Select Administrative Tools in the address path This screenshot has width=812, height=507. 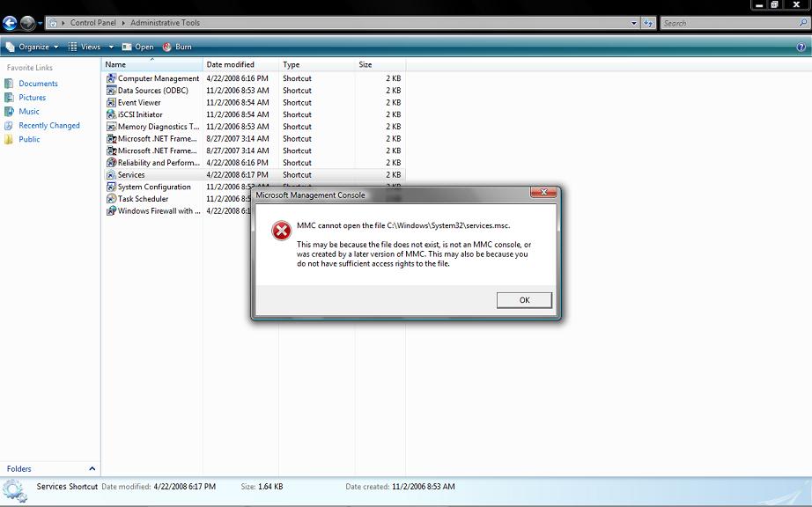165,23
